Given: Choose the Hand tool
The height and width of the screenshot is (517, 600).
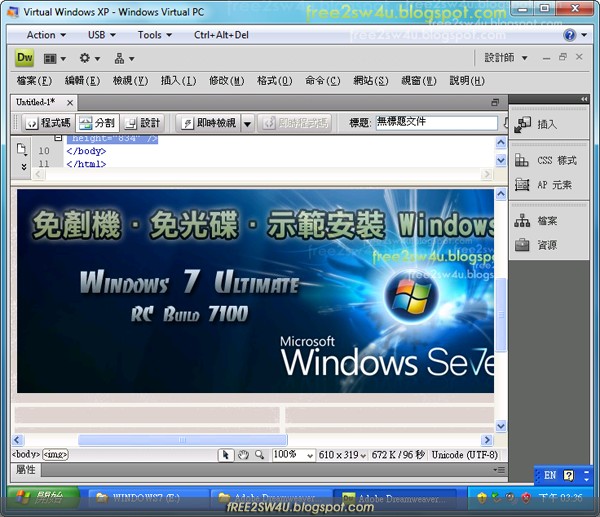Looking at the screenshot, I should pos(243,455).
